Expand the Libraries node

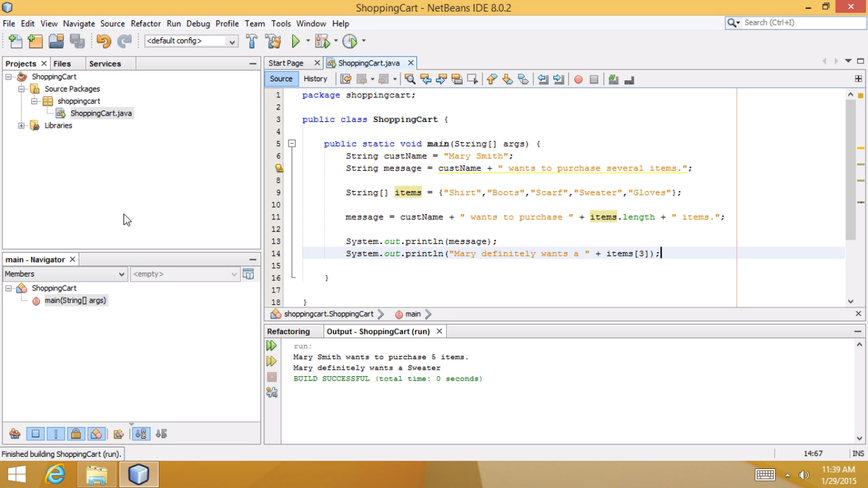pyautogui.click(x=22, y=126)
